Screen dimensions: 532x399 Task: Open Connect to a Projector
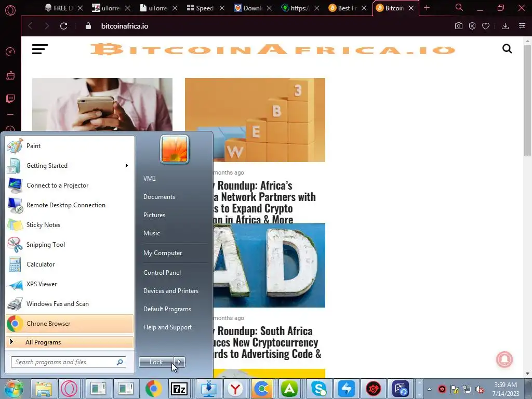click(x=70, y=185)
